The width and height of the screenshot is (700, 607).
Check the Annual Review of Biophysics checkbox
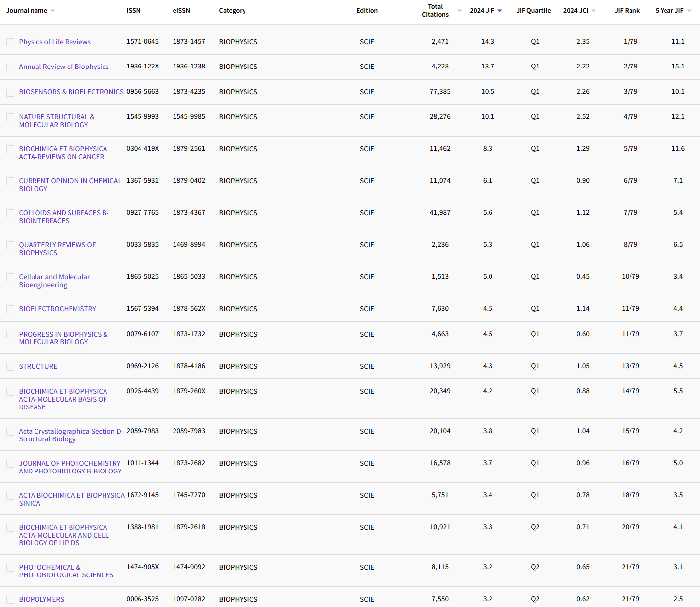point(10,67)
